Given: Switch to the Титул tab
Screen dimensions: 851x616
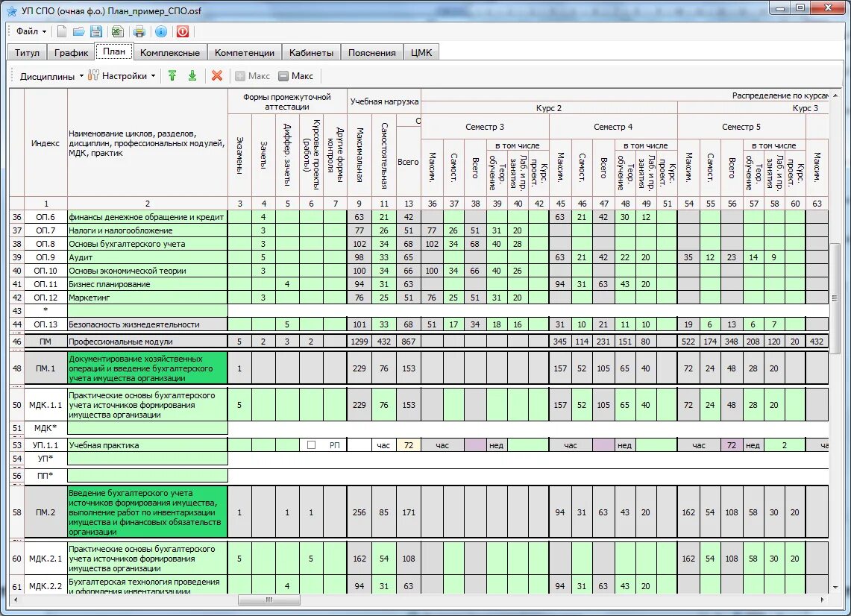Looking at the screenshot, I should (x=27, y=53).
